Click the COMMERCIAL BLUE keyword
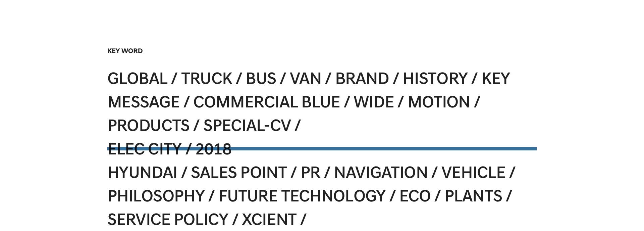Image resolution: width=644 pixels, height=231 pixels. [x=267, y=102]
